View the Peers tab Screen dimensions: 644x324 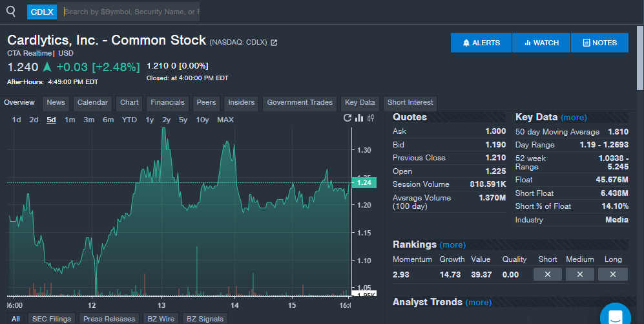[x=206, y=103]
